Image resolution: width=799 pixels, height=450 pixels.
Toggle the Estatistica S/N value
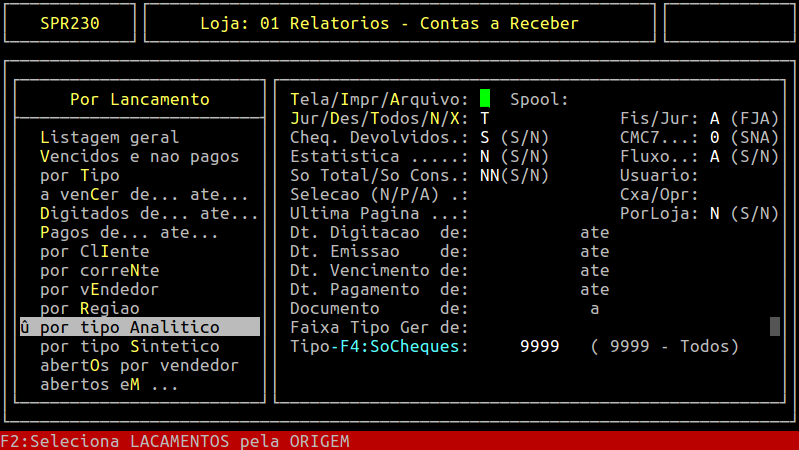pos(485,156)
